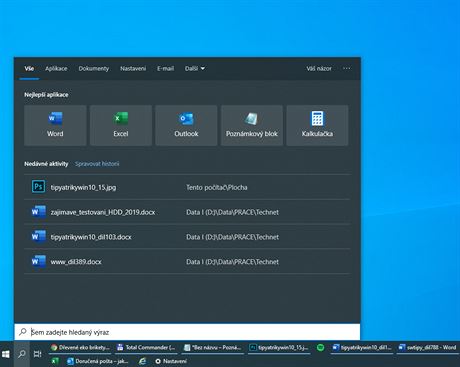The image size is (460, 367).
Task: Switch to the Aplikace tab
Action: (x=56, y=68)
